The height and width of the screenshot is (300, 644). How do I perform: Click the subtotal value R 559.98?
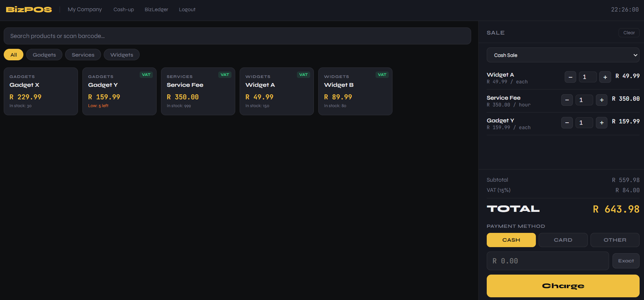pyautogui.click(x=626, y=180)
